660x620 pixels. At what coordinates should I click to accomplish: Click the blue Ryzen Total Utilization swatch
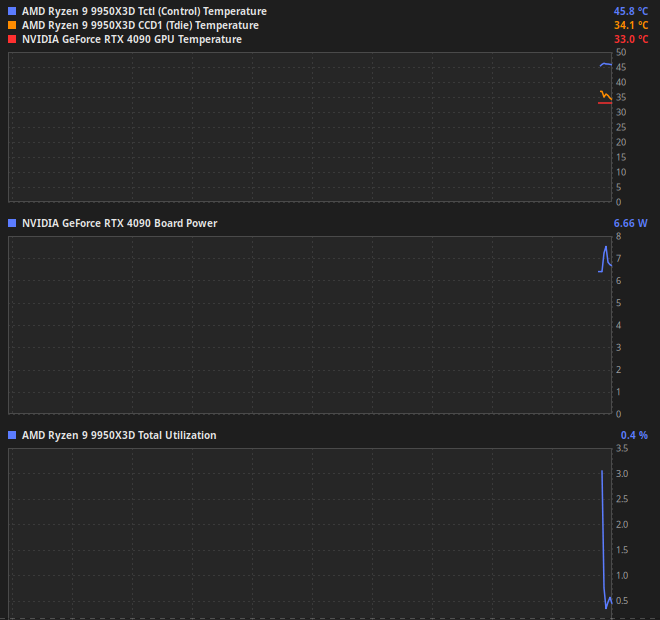pos(12,435)
